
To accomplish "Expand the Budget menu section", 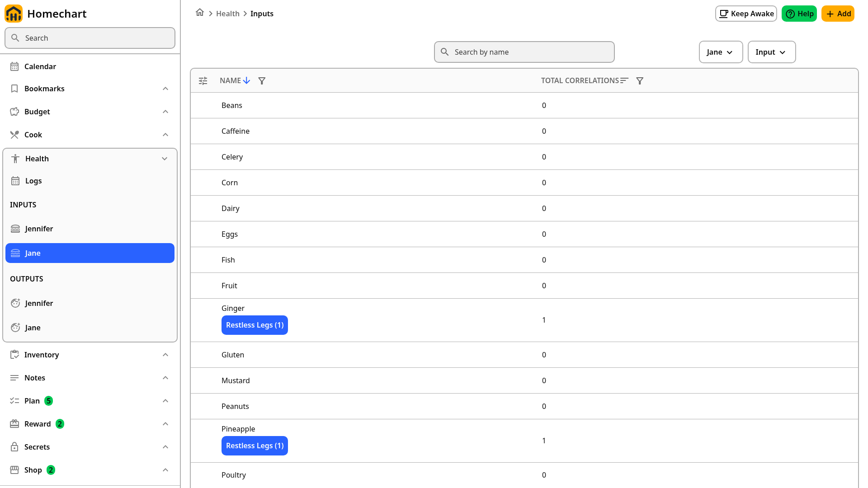I will (165, 112).
